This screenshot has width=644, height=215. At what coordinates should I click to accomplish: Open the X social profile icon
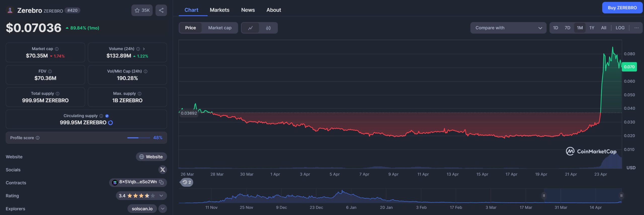(163, 170)
